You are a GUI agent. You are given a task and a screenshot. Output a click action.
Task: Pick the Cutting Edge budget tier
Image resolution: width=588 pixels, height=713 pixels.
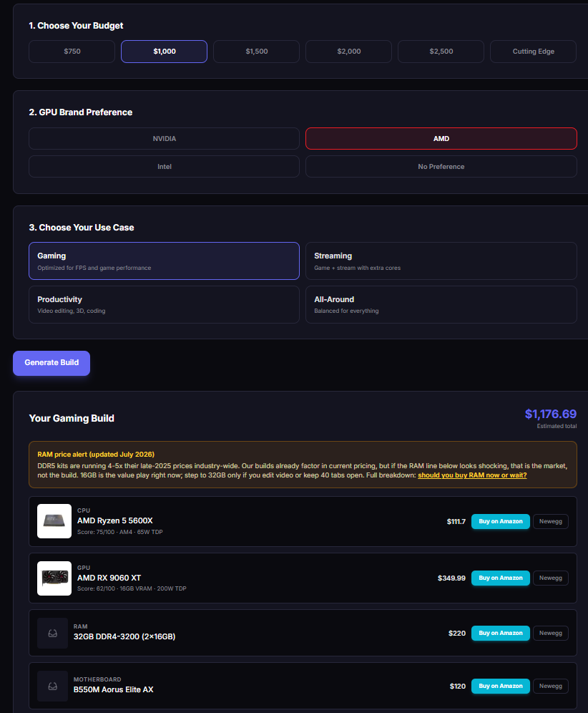coord(533,52)
